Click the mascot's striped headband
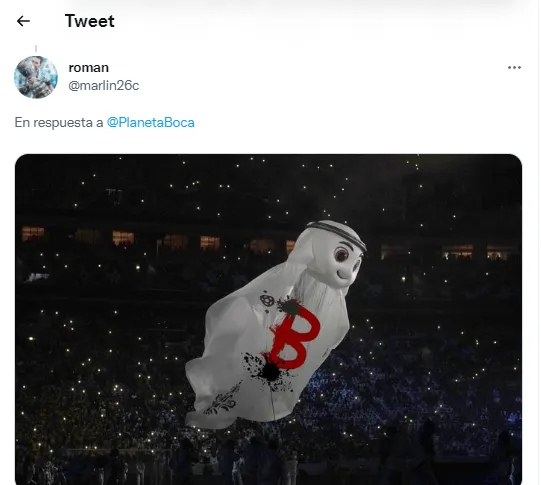541x485 pixels. click(336, 233)
